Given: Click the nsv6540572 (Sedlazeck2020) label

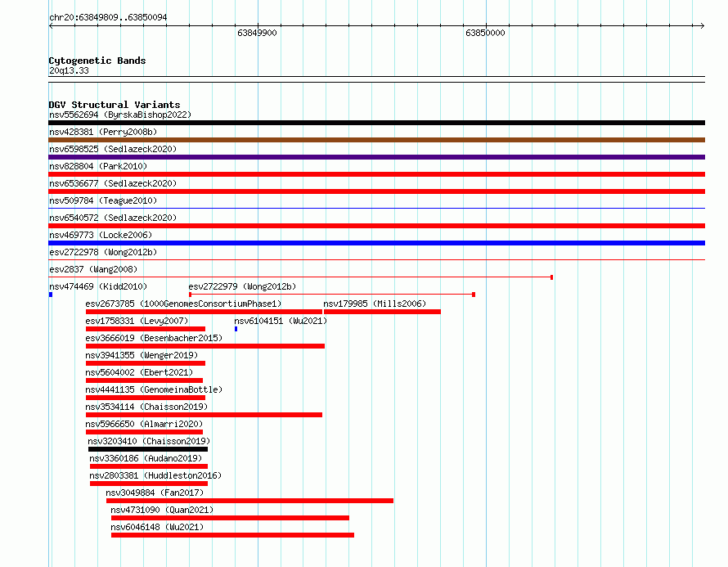Looking at the screenshot, I should pos(113,218).
